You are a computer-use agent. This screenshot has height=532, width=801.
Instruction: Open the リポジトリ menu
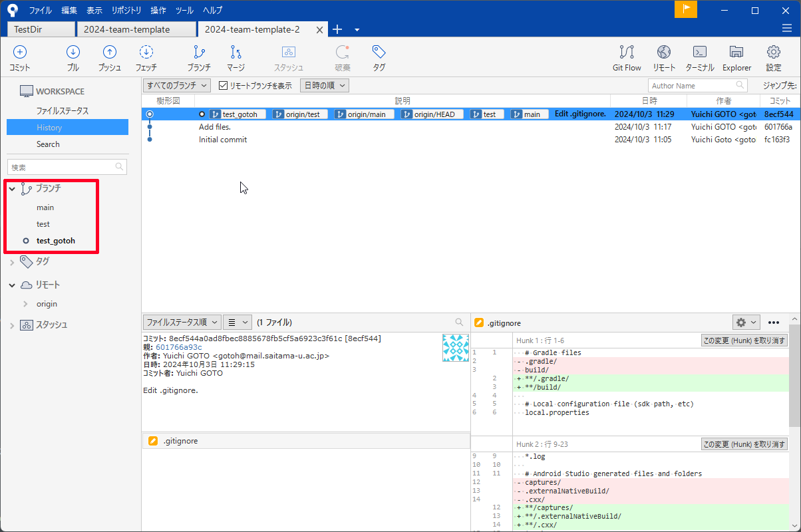[x=126, y=10]
